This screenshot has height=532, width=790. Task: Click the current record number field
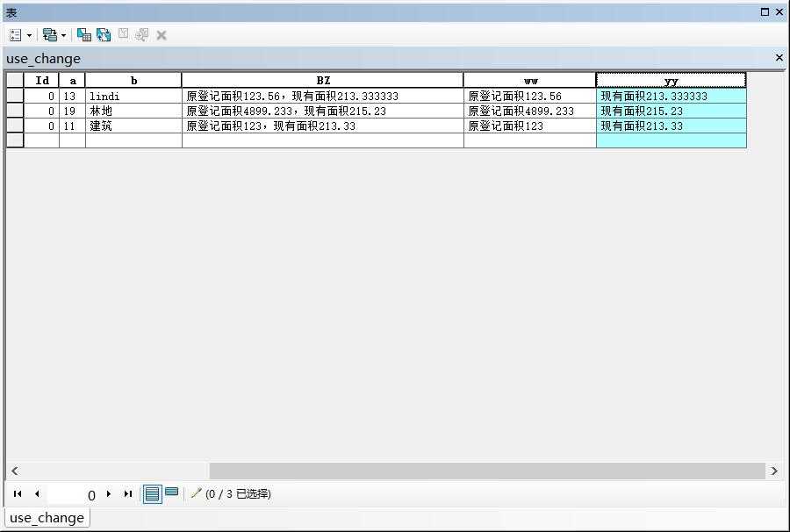(73, 495)
